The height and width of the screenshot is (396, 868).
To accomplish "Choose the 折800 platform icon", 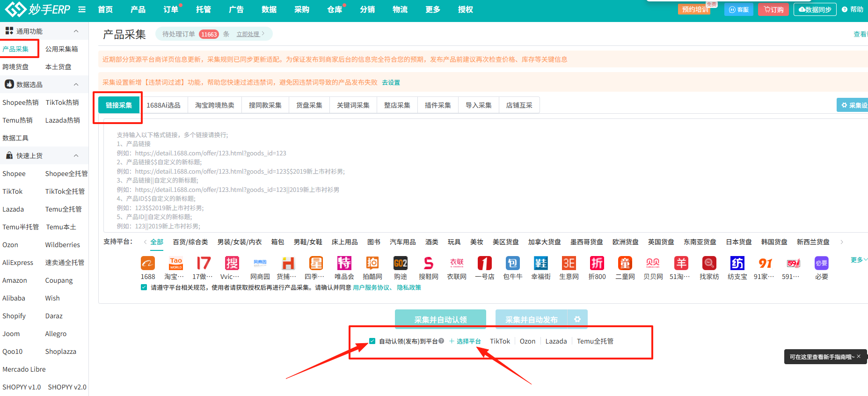I will (x=597, y=263).
